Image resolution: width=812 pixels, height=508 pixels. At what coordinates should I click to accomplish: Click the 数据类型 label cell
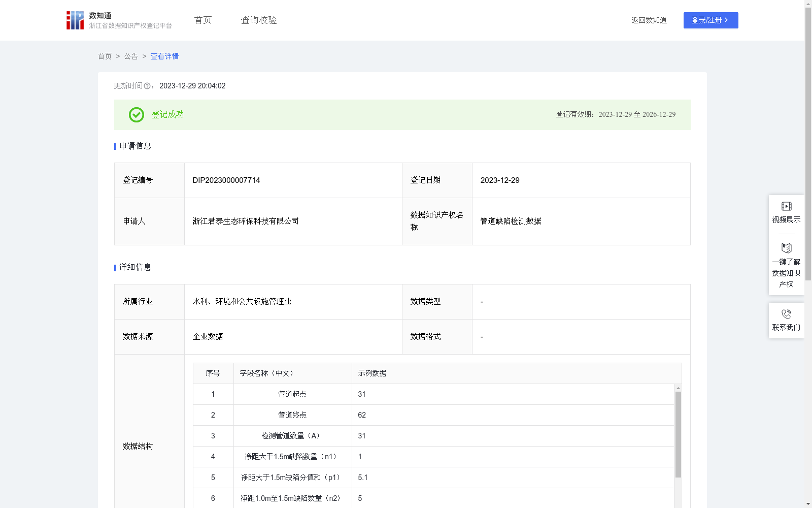437,302
